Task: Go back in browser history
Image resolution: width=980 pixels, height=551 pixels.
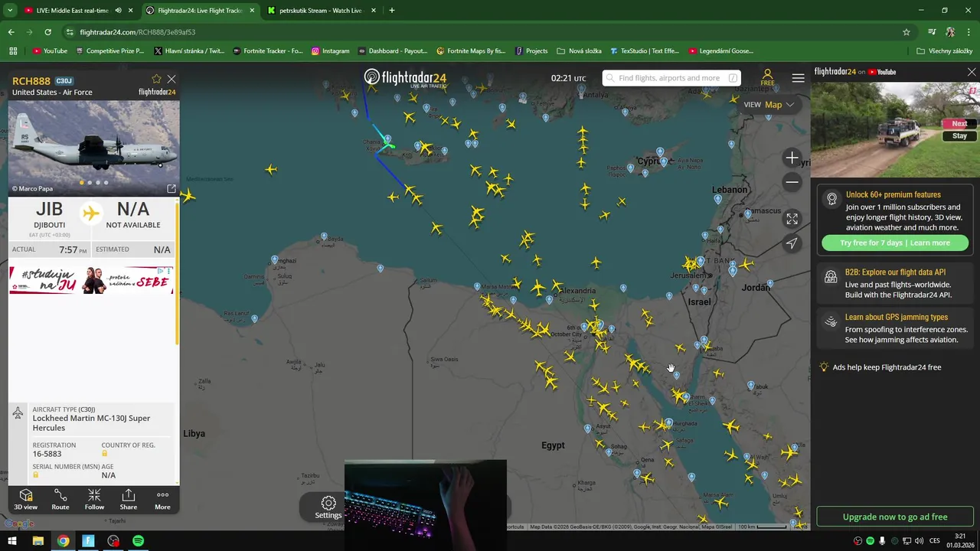Action: coord(11,32)
